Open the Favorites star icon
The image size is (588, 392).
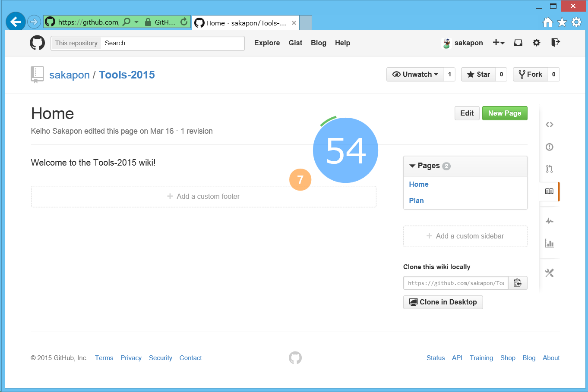point(562,22)
